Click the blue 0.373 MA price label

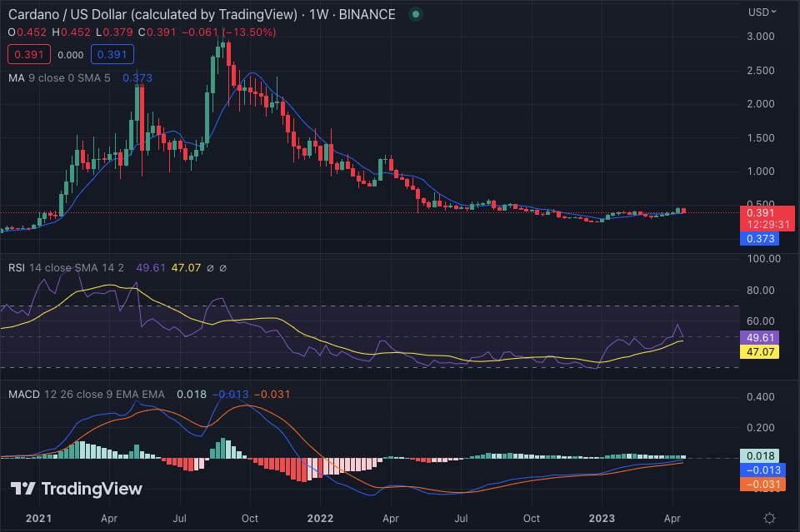[x=760, y=238]
